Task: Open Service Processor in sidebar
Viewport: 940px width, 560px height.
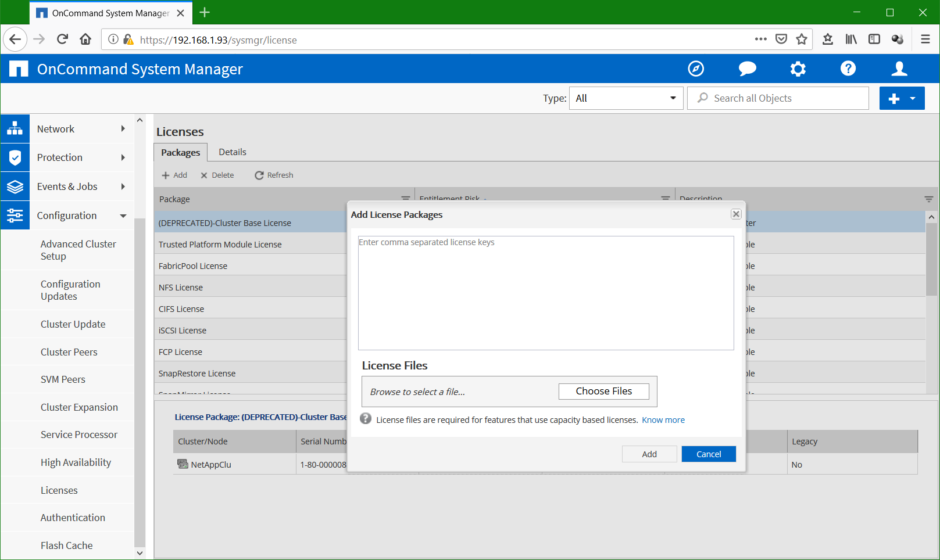Action: coord(79,435)
